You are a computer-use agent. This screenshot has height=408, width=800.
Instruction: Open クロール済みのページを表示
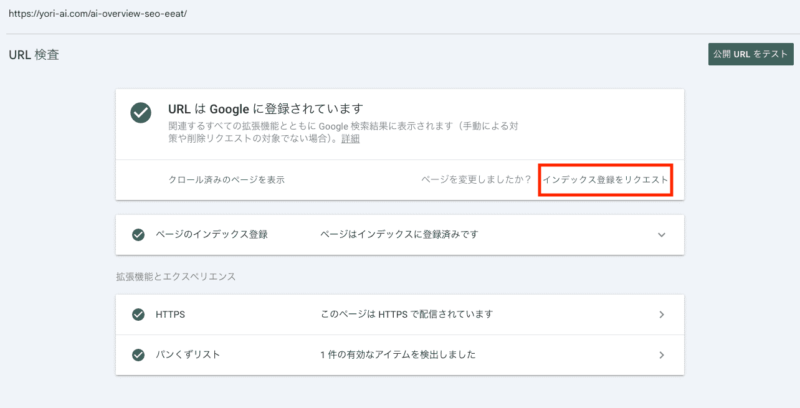click(x=227, y=180)
